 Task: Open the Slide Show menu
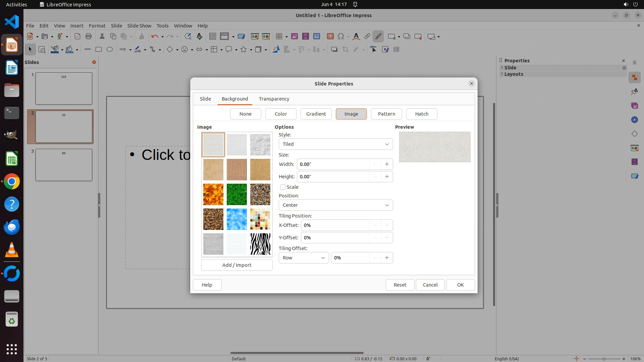139,26
